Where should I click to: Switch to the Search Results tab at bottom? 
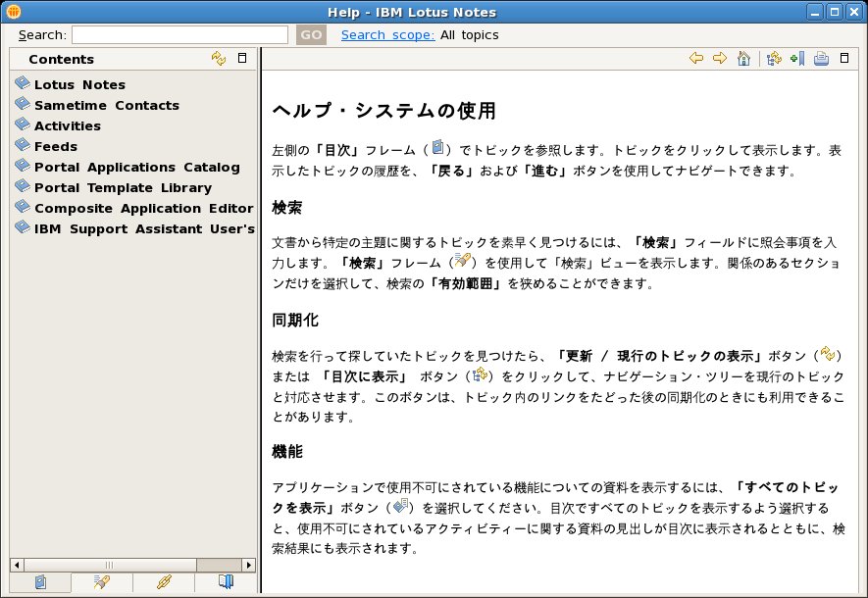102,582
